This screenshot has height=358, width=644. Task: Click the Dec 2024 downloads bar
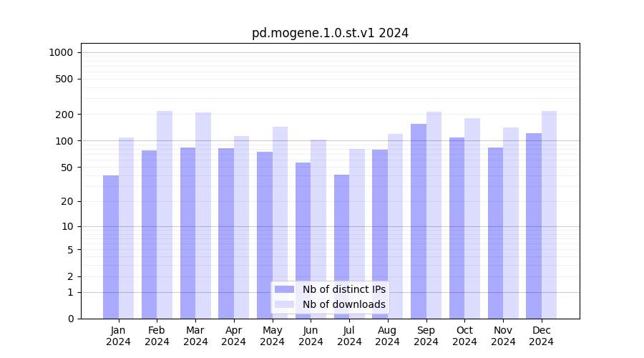point(550,215)
